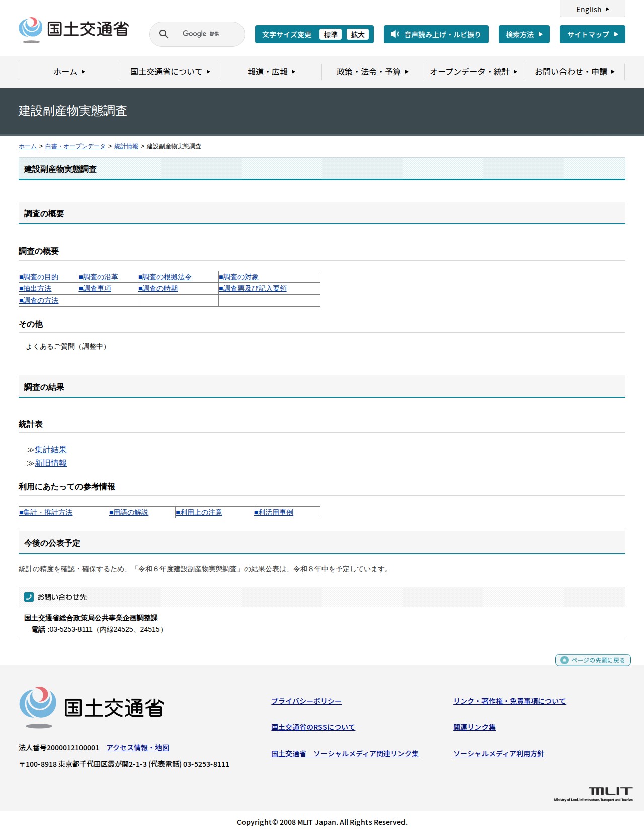Open the 調査の根拠法令 link
Screen dimensions: 644x837
(165, 277)
